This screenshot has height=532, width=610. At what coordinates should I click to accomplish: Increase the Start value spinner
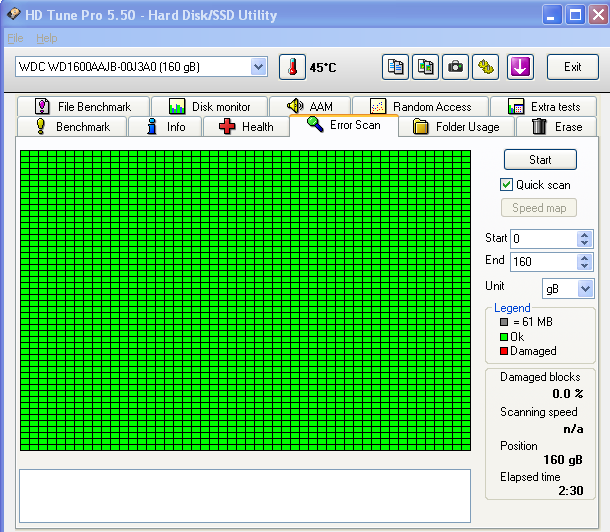[x=584, y=234]
